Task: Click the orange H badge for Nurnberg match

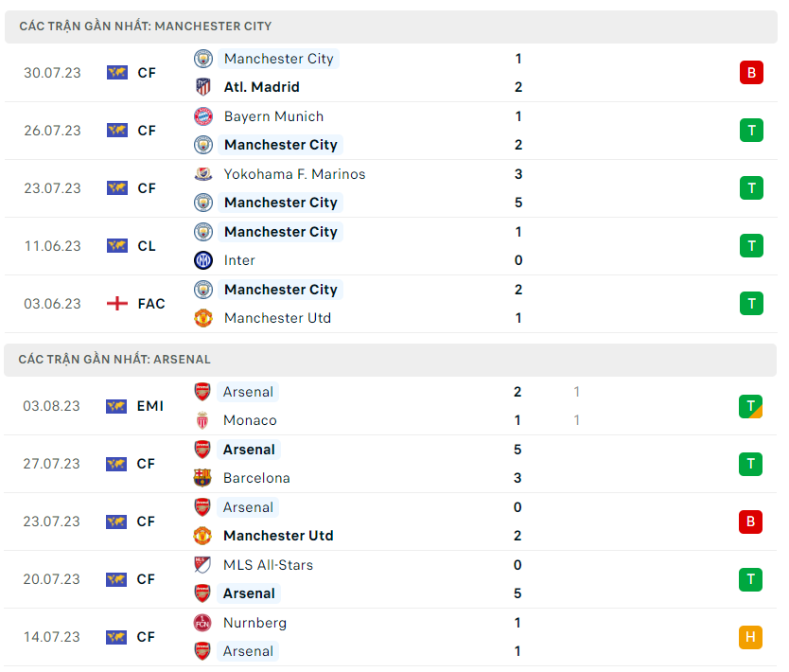Action: [x=750, y=637]
